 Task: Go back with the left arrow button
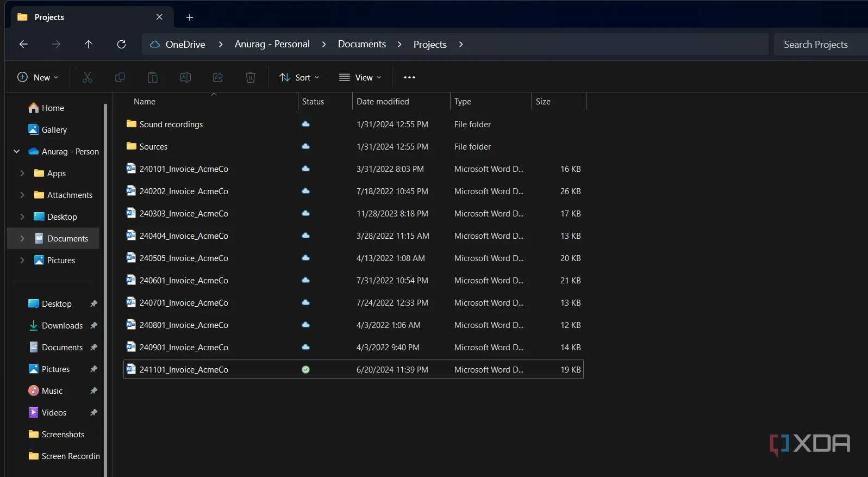(x=23, y=44)
